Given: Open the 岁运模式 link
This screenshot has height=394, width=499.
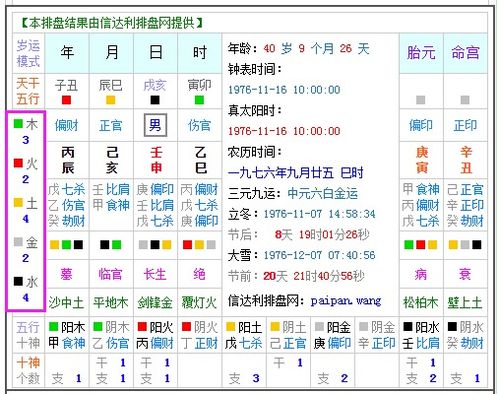Looking at the screenshot, I should click(x=28, y=53).
